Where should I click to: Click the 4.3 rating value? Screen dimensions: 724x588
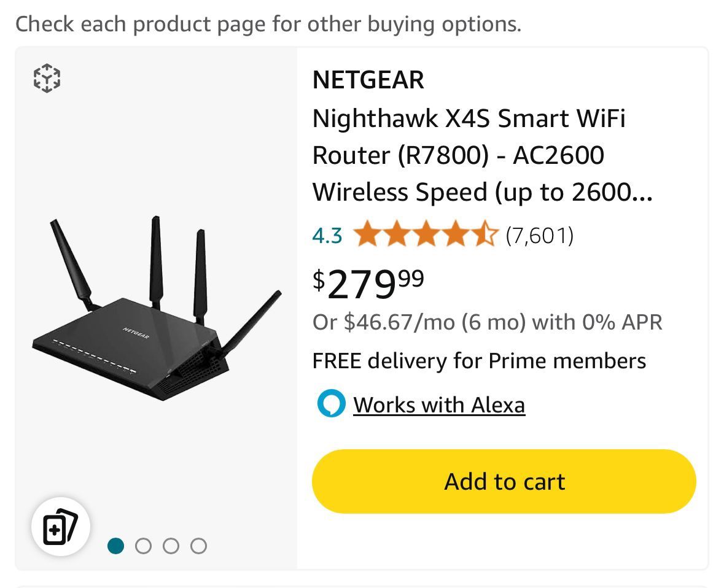tap(327, 235)
